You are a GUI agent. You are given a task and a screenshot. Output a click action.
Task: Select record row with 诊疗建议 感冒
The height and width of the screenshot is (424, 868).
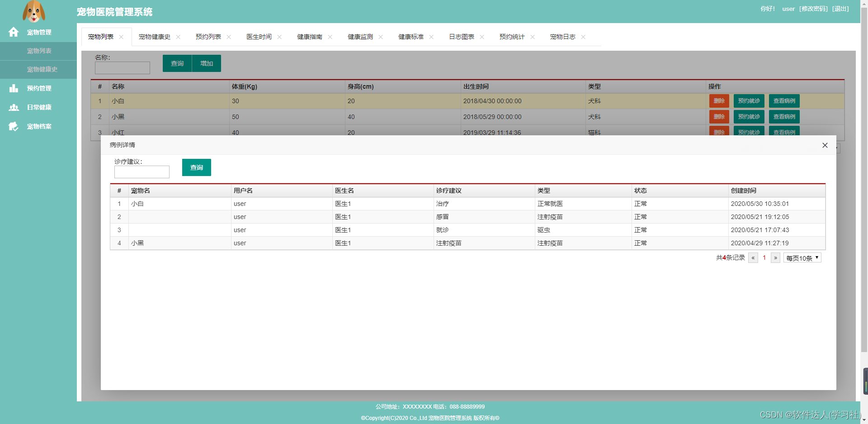[468, 217]
